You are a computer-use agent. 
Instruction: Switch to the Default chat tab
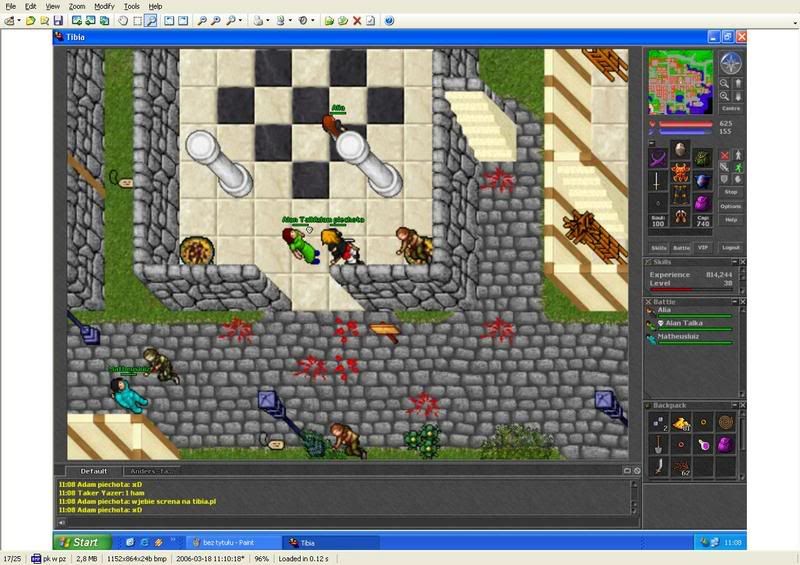click(x=93, y=471)
